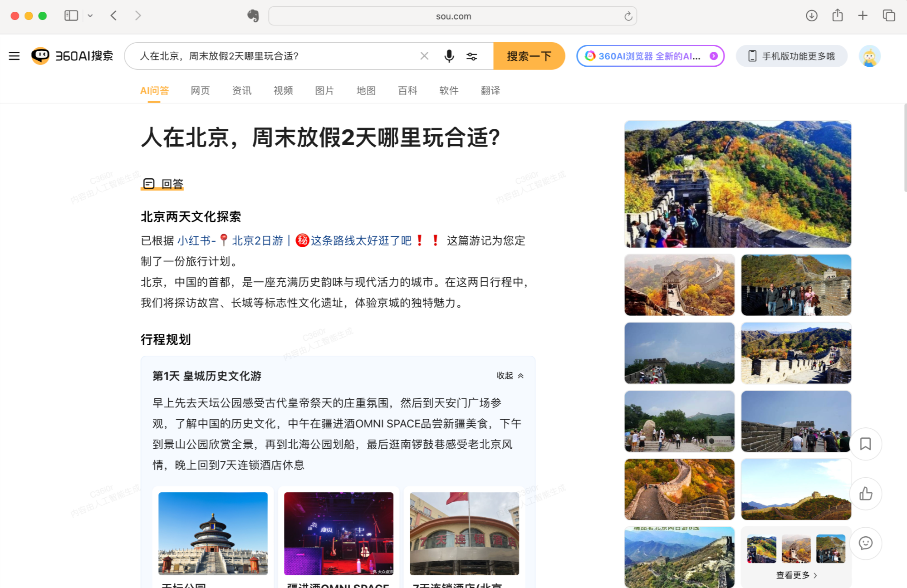Open the 疆进酒OMNI SPACE photo card

pyautogui.click(x=338, y=534)
